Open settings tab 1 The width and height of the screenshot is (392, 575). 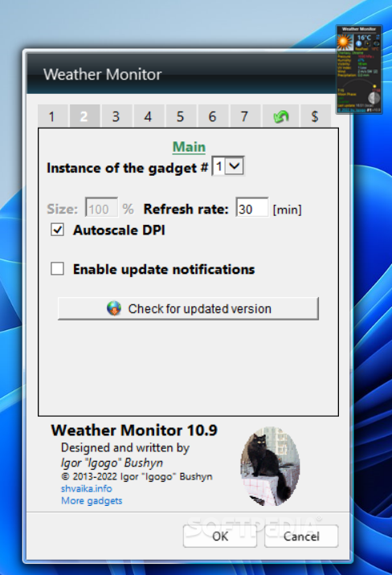[x=52, y=116]
